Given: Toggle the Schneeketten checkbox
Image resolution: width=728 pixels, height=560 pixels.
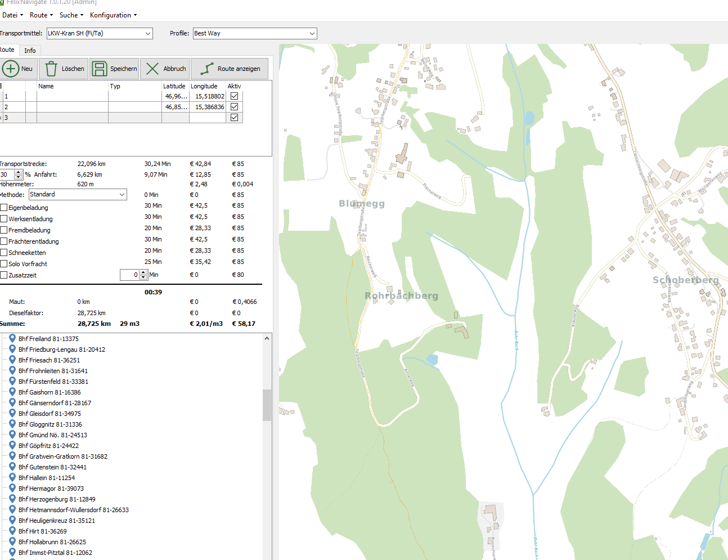Looking at the screenshot, I should point(4,253).
